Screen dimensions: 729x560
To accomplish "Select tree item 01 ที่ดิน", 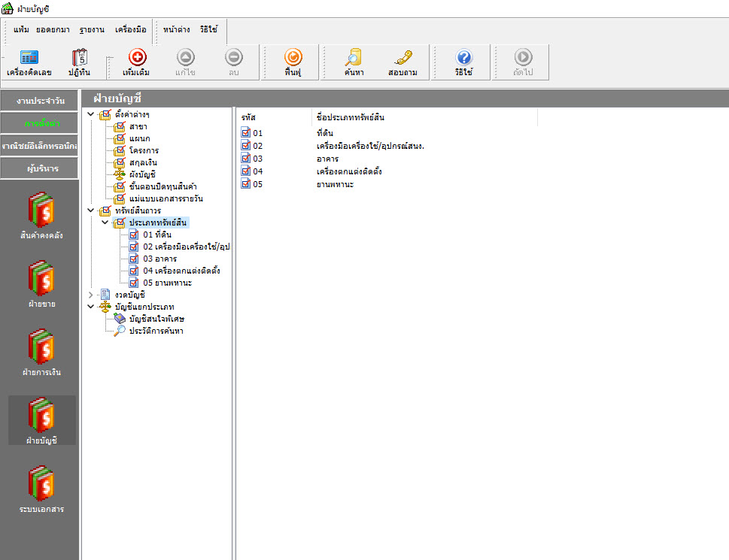I will [157, 235].
